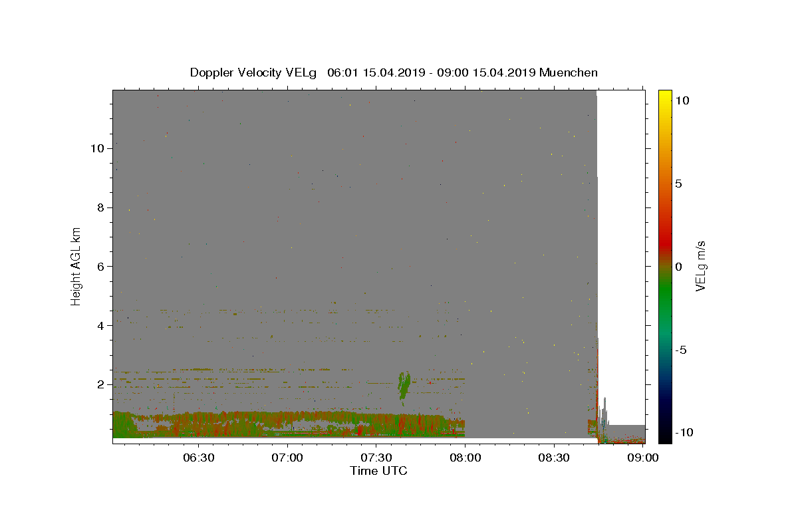Click the plot title 'Doppler Velocity VELg'
Image resolution: width=798 pixels, height=532 pixels.
pos(253,72)
